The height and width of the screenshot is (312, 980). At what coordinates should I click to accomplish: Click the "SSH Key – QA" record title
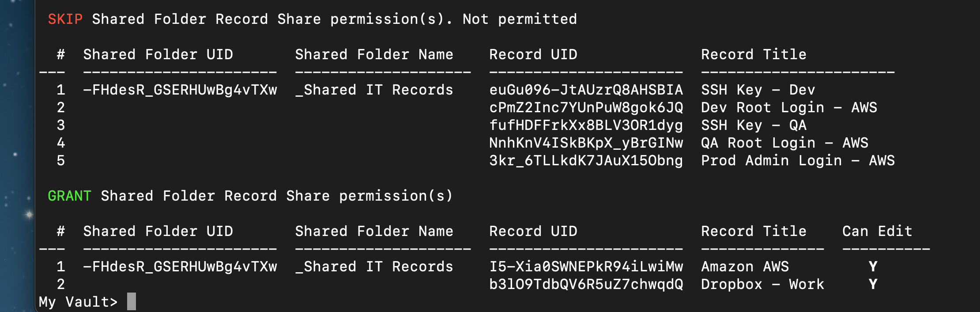[x=754, y=125]
